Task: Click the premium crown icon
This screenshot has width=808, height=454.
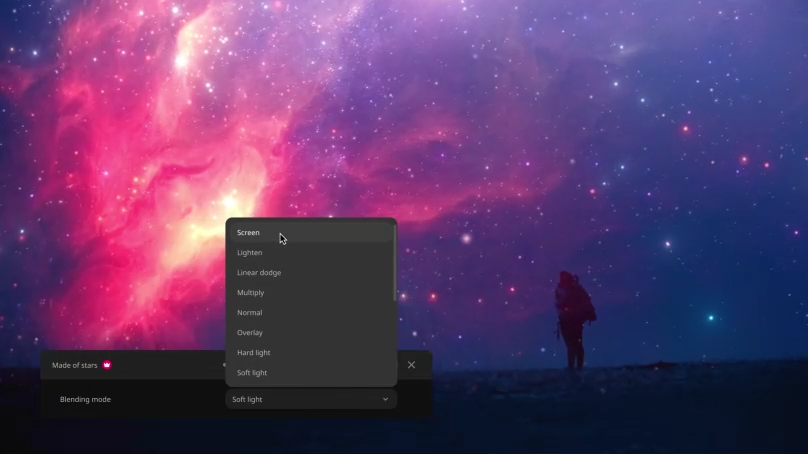Action: point(107,365)
